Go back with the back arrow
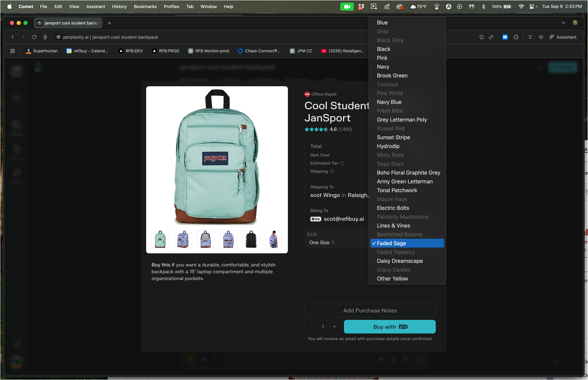 point(13,37)
